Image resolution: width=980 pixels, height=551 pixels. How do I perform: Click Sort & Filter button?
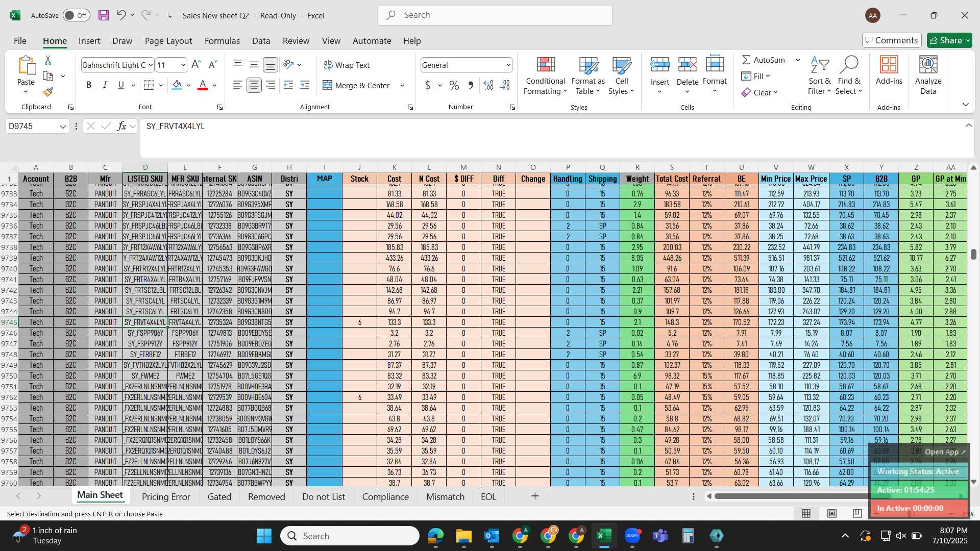[819, 76]
